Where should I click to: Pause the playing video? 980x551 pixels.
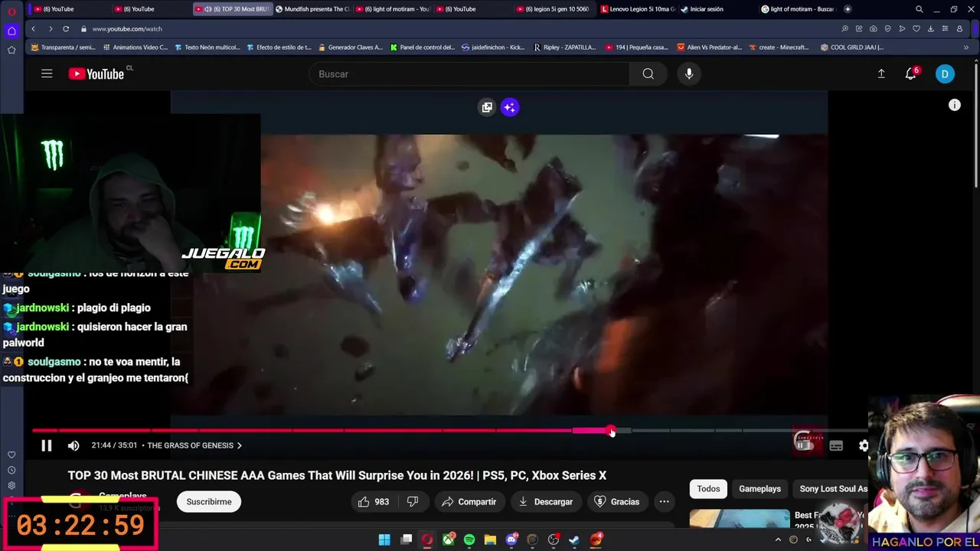(46, 445)
